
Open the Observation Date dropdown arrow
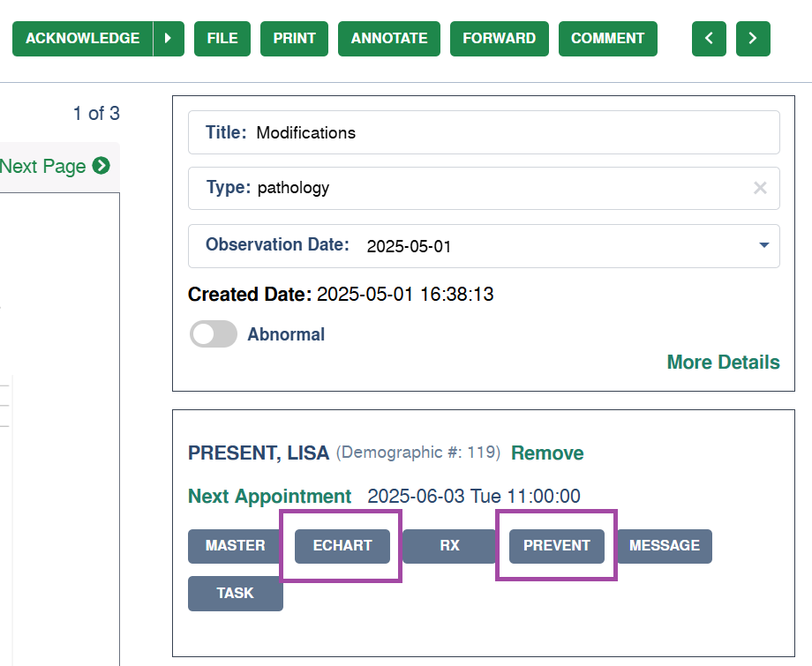(763, 245)
